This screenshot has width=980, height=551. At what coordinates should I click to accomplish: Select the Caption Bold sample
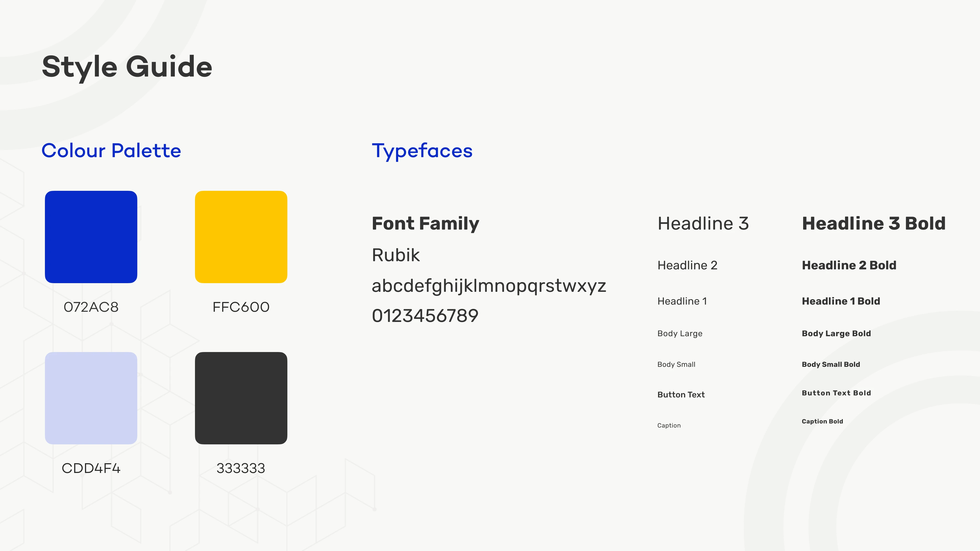click(822, 421)
